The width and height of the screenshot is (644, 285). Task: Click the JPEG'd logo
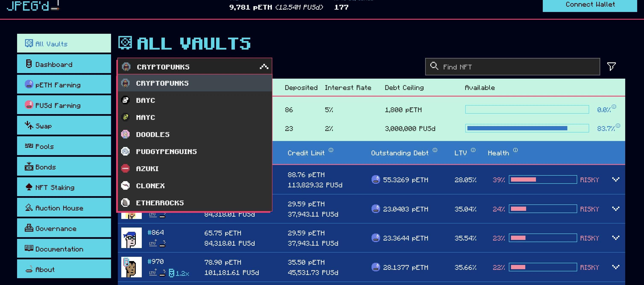[x=33, y=6]
